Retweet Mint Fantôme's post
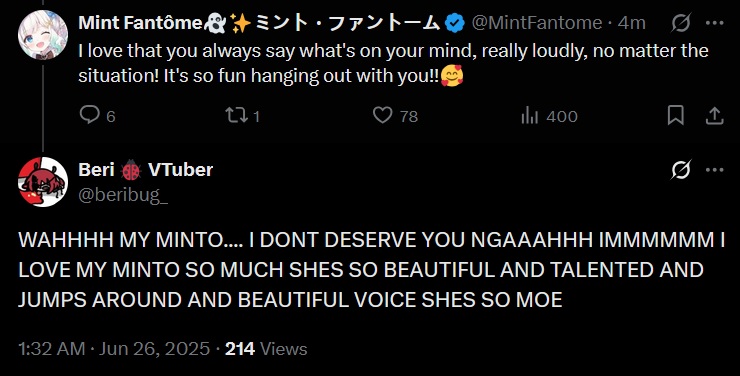The height and width of the screenshot is (376, 740). pos(235,115)
